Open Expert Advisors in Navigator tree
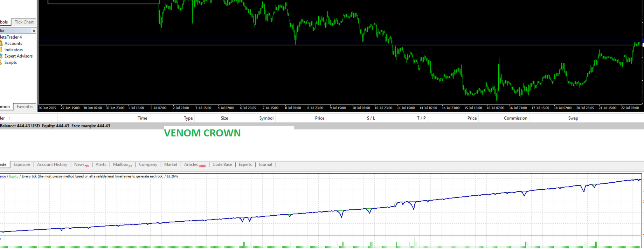Screen dimensions: 644x249 (19, 56)
